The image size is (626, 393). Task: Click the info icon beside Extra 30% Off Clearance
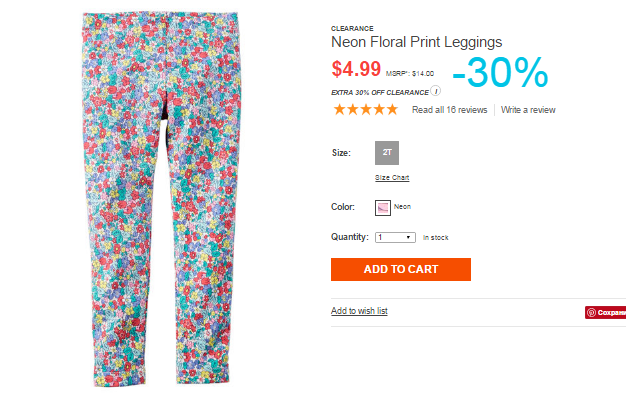[436, 91]
